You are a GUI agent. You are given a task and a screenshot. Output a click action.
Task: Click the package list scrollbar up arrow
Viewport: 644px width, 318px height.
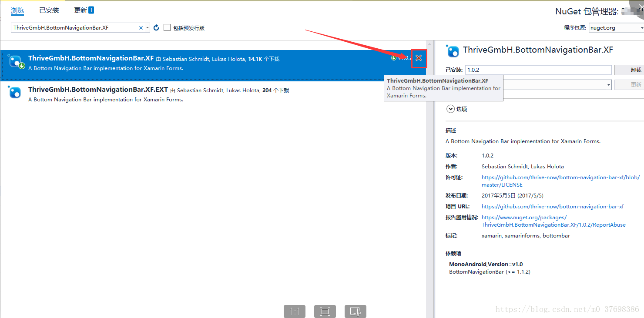430,44
